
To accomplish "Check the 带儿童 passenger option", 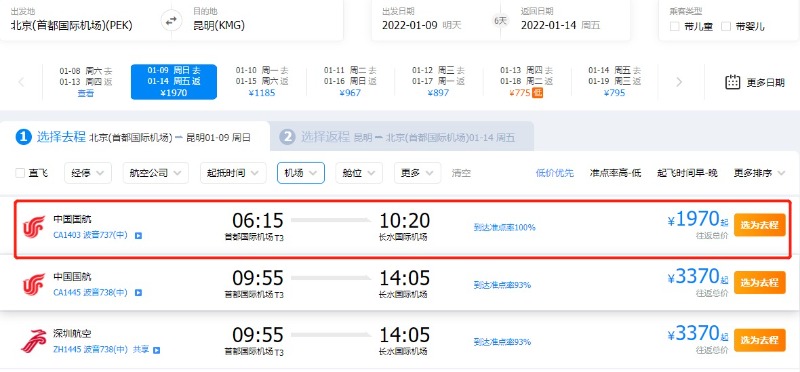I will click(674, 27).
